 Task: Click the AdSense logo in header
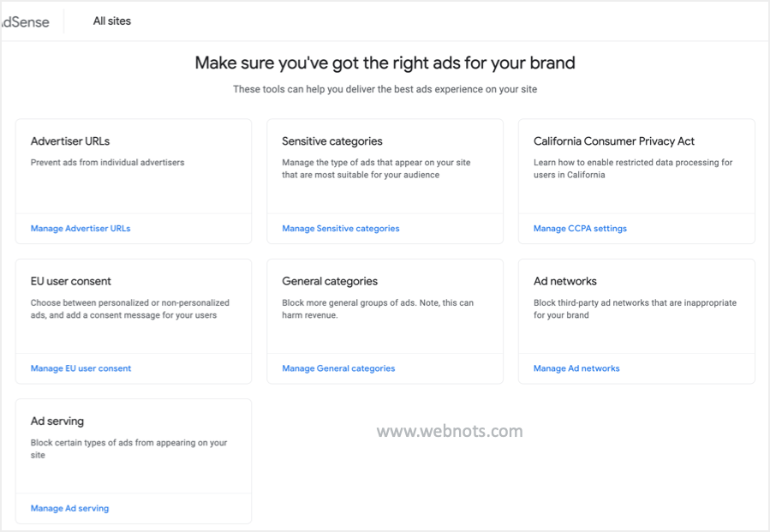click(26, 22)
